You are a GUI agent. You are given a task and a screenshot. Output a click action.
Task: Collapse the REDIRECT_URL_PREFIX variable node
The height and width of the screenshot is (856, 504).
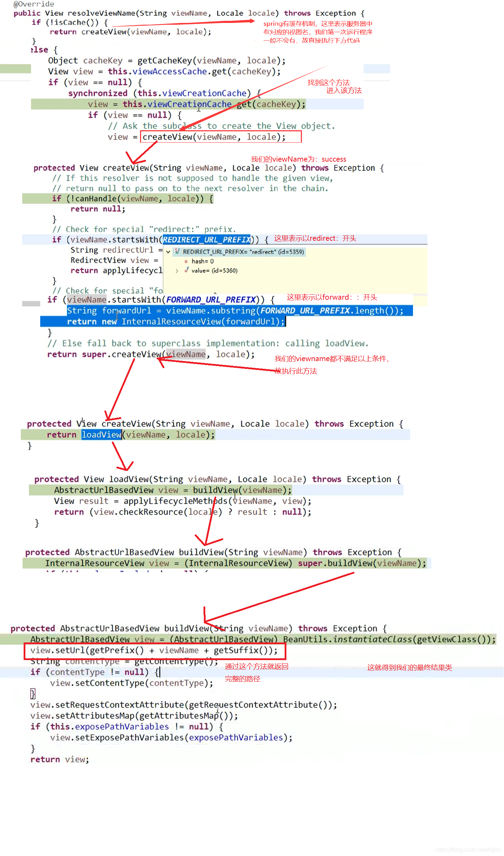point(168,252)
